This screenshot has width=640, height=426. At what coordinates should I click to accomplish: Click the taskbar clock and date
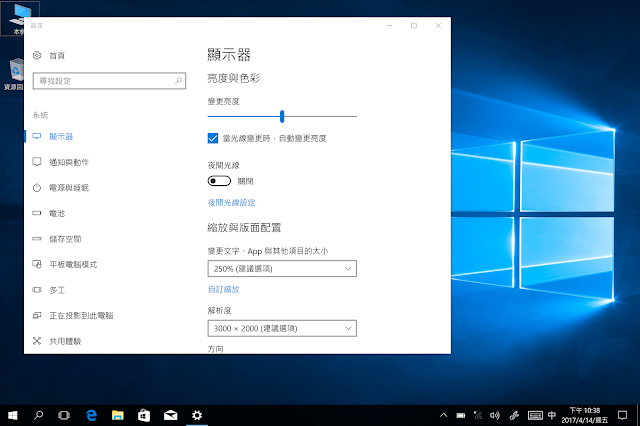(x=584, y=415)
